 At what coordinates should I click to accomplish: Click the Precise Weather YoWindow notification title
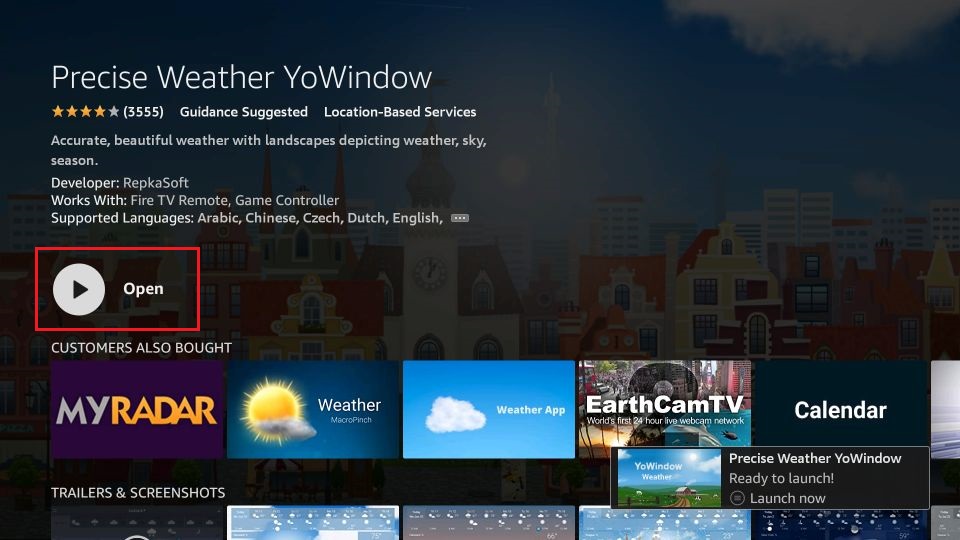(815, 458)
